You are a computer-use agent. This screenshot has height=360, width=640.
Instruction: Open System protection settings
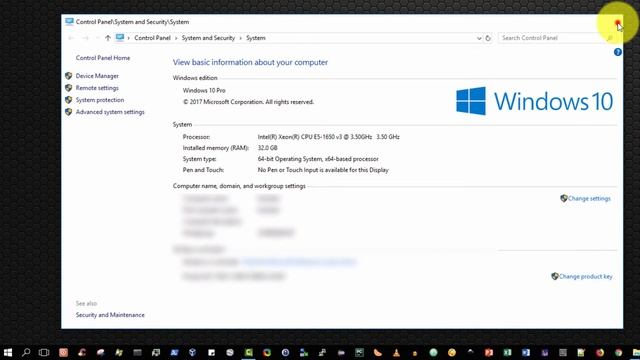click(100, 100)
